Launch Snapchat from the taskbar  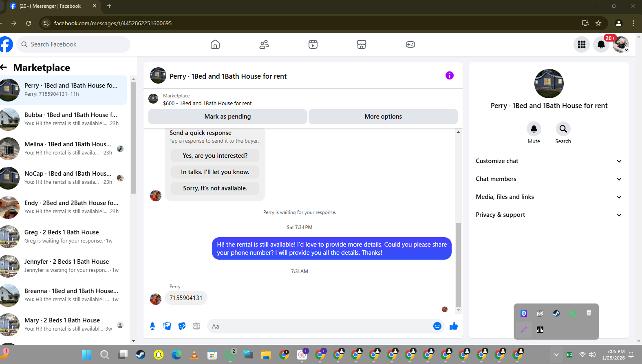[x=159, y=355]
